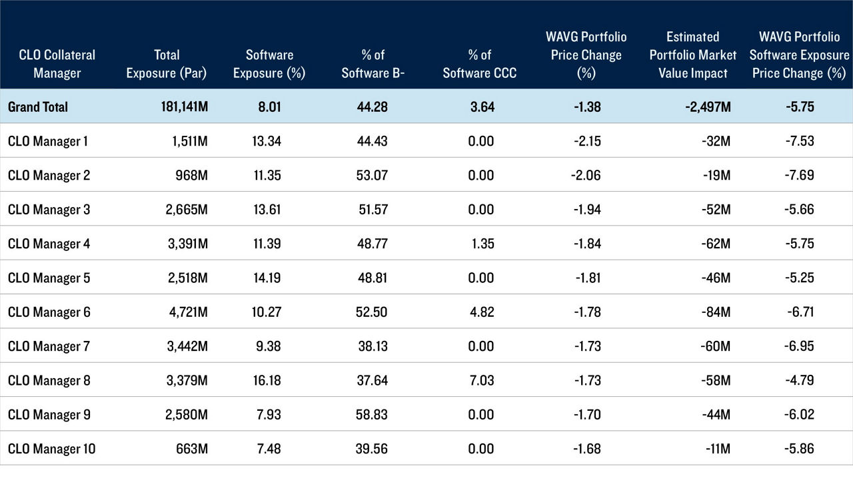The width and height of the screenshot is (853, 504).
Task: Click the CLO Collateral Manager column header
Action: point(57,64)
